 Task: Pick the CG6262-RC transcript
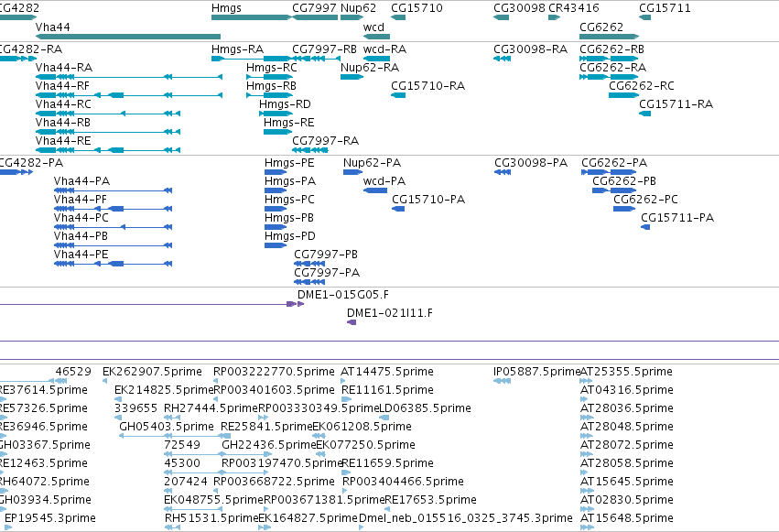[624, 95]
